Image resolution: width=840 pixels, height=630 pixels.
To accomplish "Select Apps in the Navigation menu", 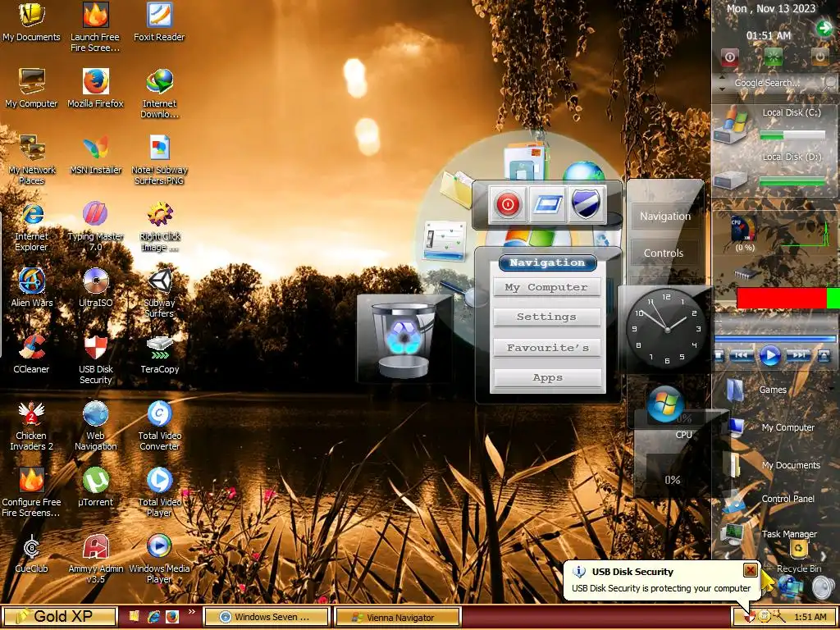I will [547, 377].
